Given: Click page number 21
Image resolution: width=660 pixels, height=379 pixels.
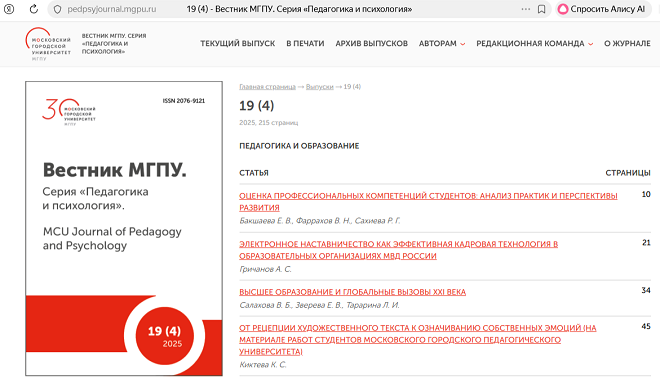Looking at the screenshot, I should click(x=646, y=243).
